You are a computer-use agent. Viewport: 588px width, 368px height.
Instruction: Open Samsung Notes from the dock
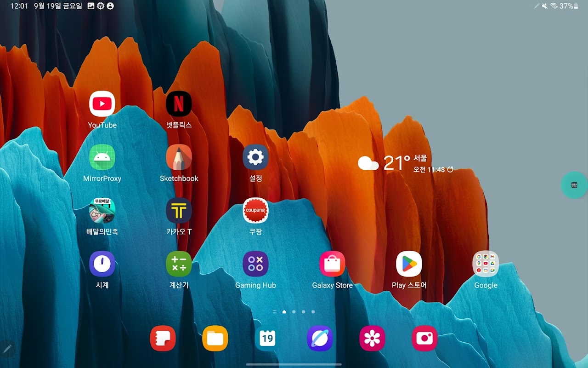(163, 339)
